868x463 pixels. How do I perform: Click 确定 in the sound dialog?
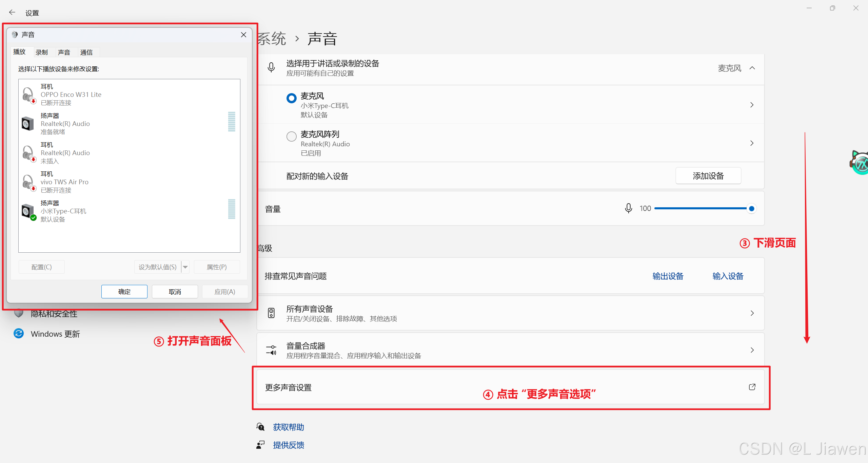point(124,292)
